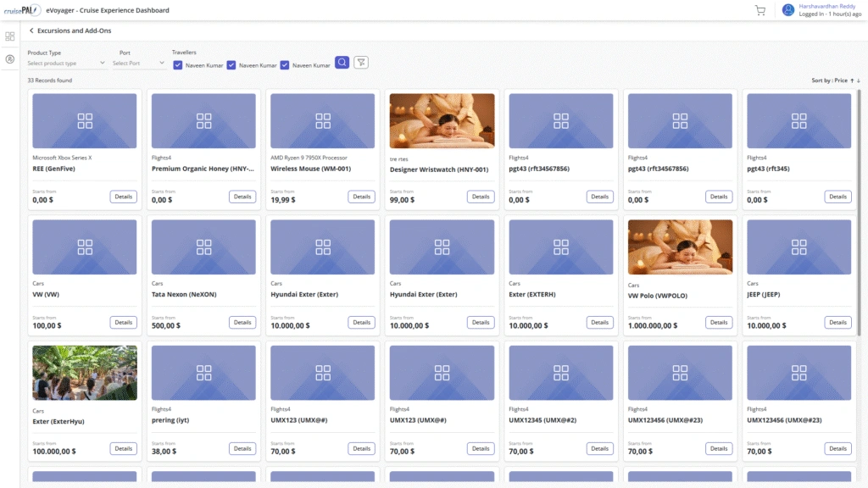Click the blue search magnifier button
The width and height of the screenshot is (868, 488).
coord(342,62)
